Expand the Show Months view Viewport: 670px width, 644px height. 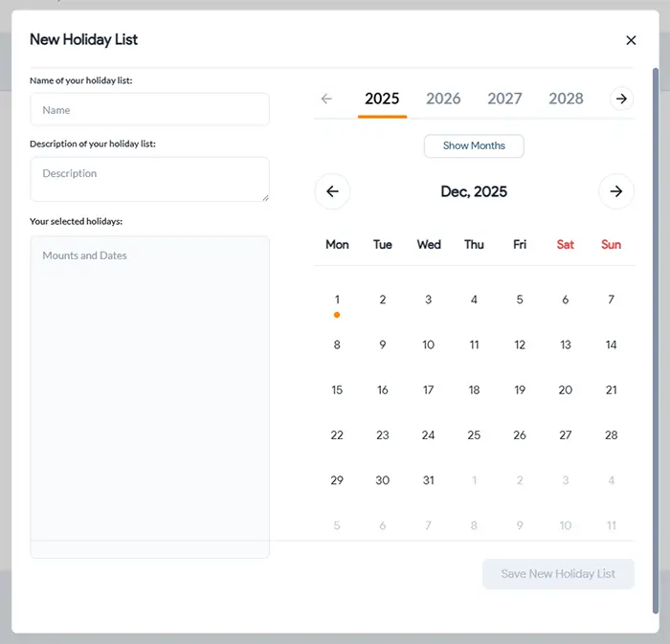click(474, 146)
